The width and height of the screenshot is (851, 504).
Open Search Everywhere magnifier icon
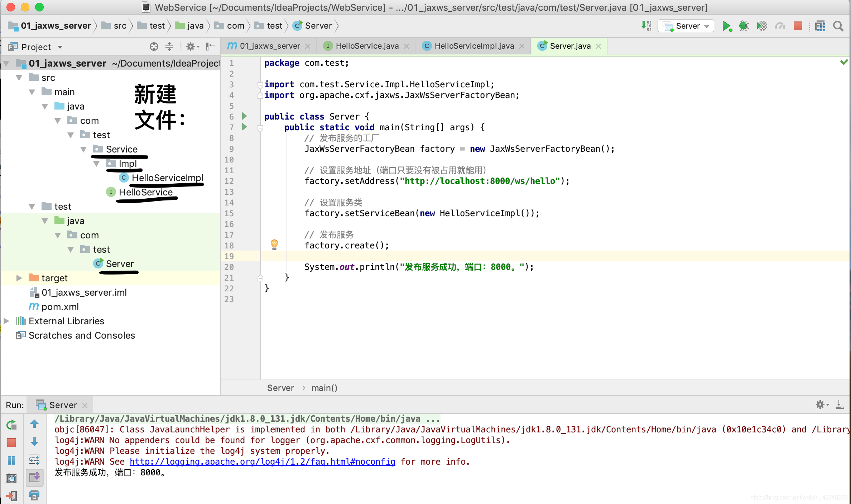coord(838,26)
